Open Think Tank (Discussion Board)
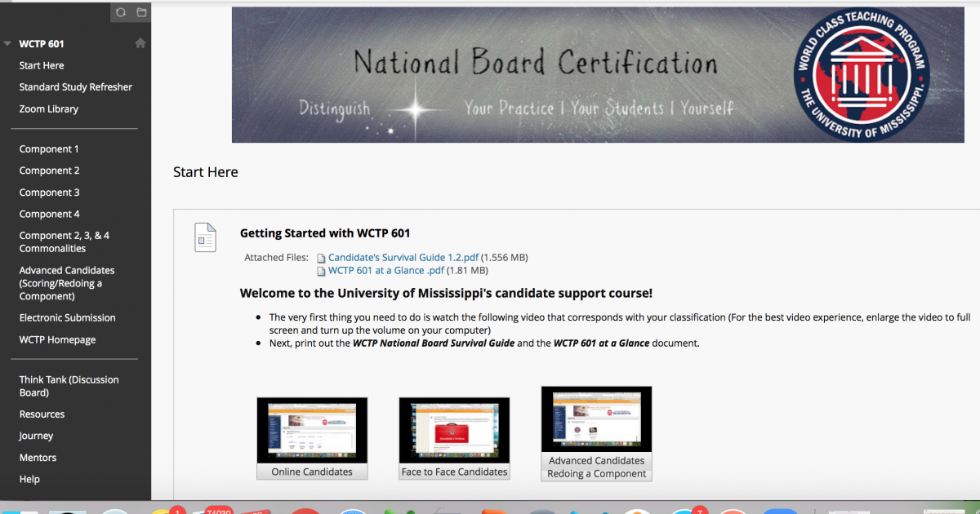Viewport: 980px width, 514px height. (x=69, y=386)
